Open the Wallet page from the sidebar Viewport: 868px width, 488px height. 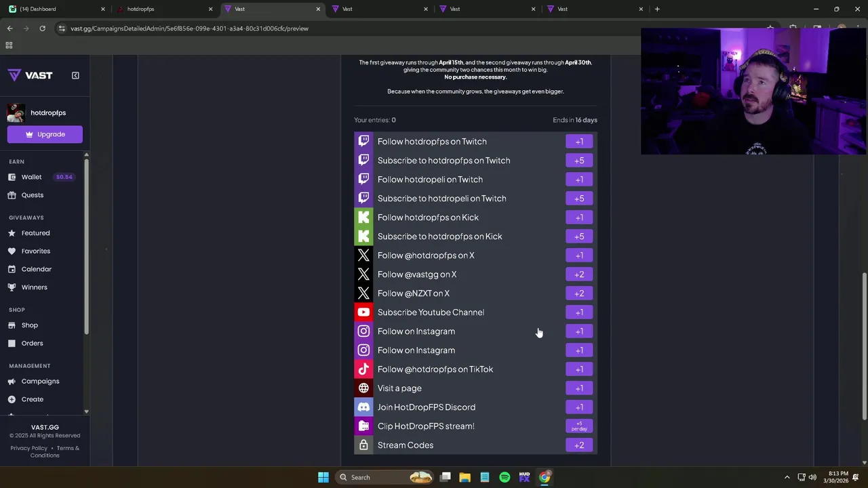tap(31, 177)
